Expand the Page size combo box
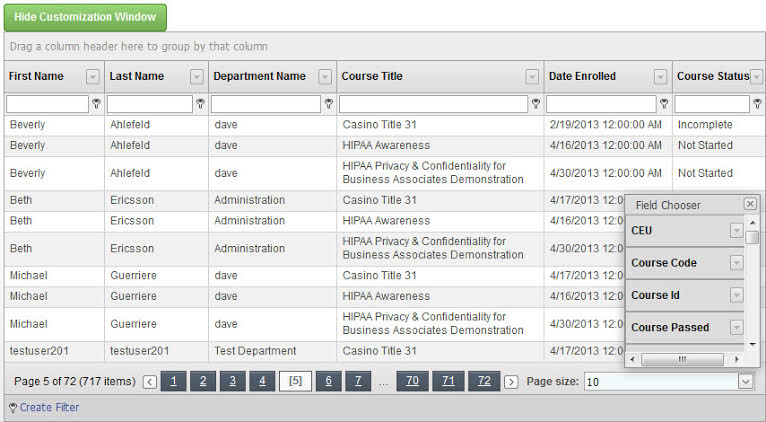The width and height of the screenshot is (766, 422). (x=745, y=381)
